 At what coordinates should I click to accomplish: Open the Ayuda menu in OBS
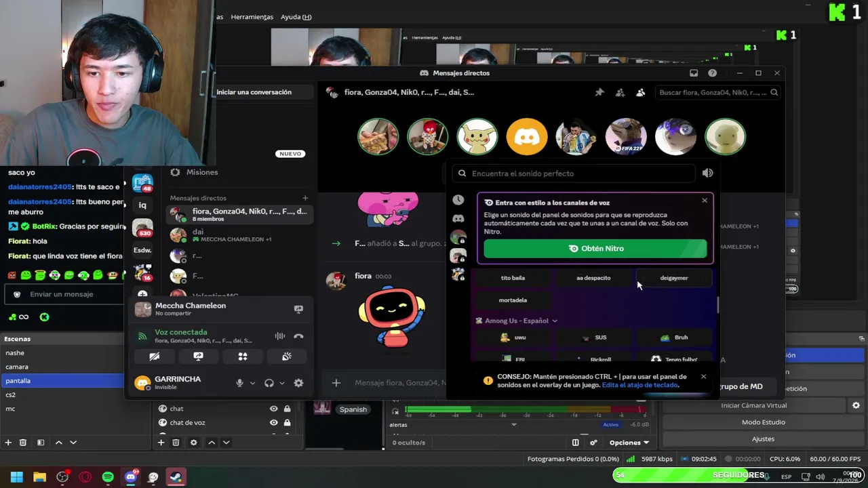[296, 17]
